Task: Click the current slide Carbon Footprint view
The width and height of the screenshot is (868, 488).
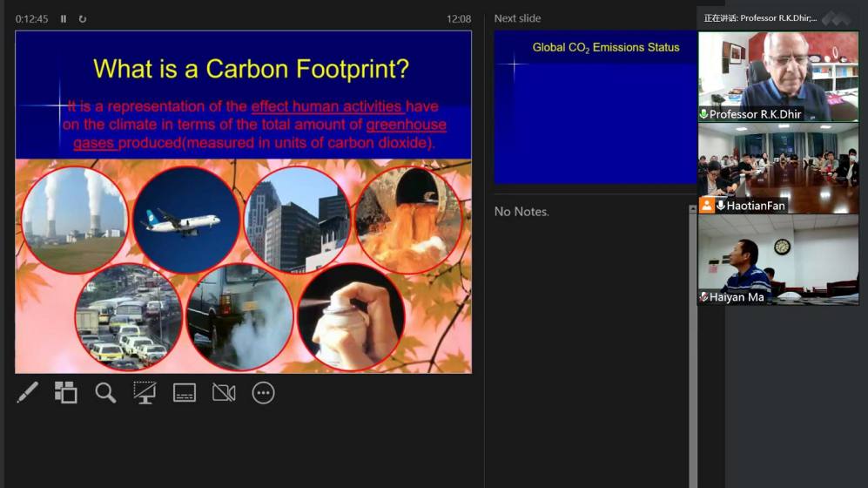Action: [x=243, y=202]
